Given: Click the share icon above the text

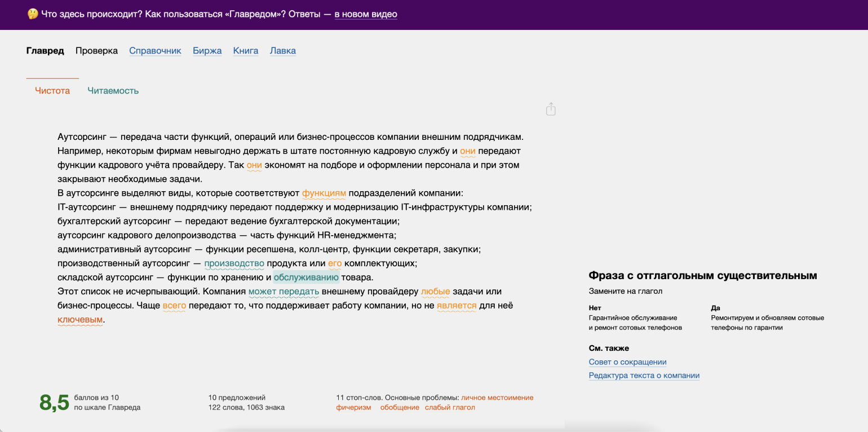Looking at the screenshot, I should pos(551,109).
